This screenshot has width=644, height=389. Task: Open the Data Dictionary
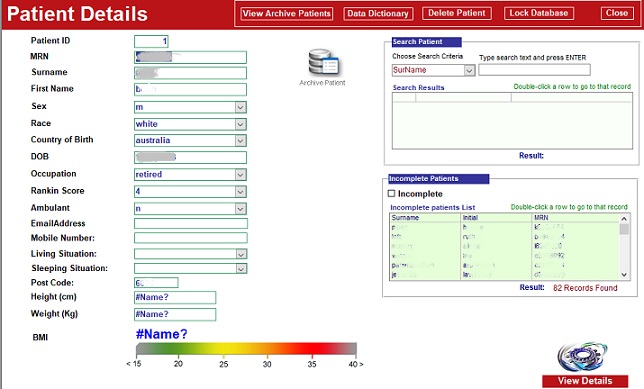pos(377,14)
